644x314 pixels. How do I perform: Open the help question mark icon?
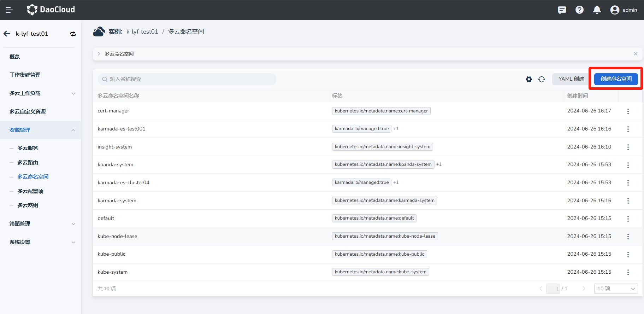579,10
